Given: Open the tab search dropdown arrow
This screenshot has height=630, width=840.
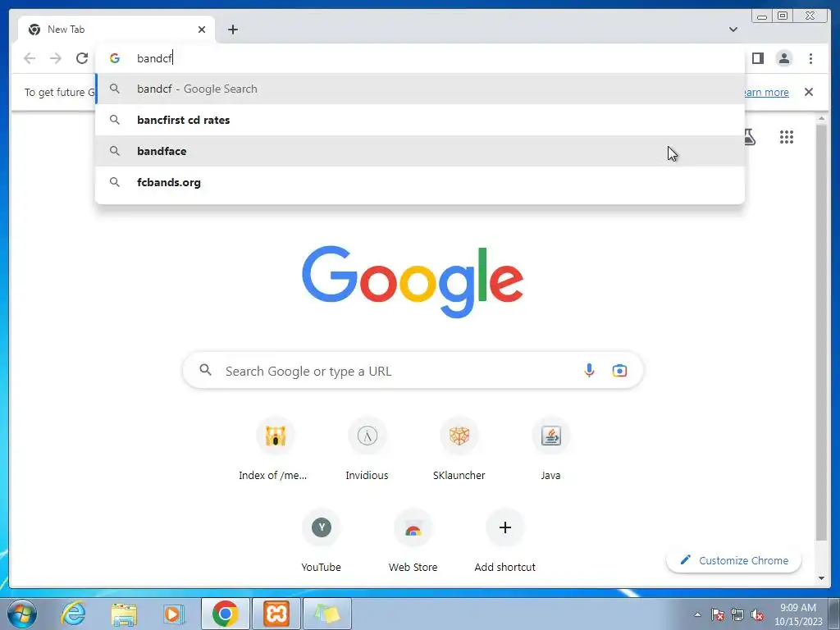Looking at the screenshot, I should [733, 30].
